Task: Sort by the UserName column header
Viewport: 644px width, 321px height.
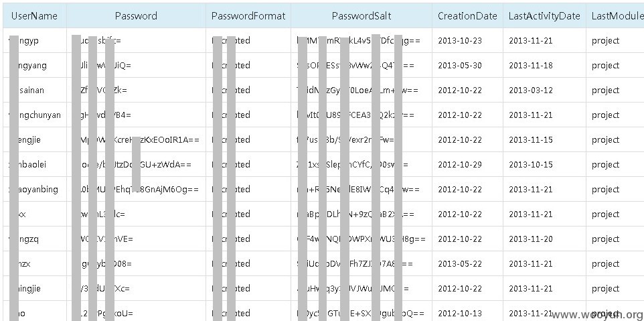Action: coord(34,16)
